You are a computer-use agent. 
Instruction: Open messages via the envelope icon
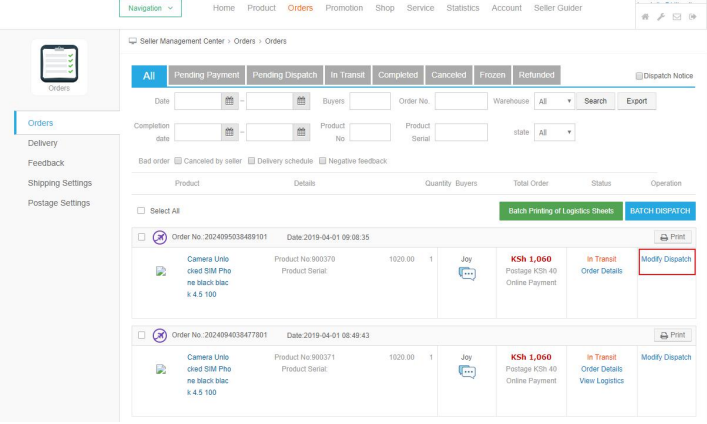[x=675, y=18]
